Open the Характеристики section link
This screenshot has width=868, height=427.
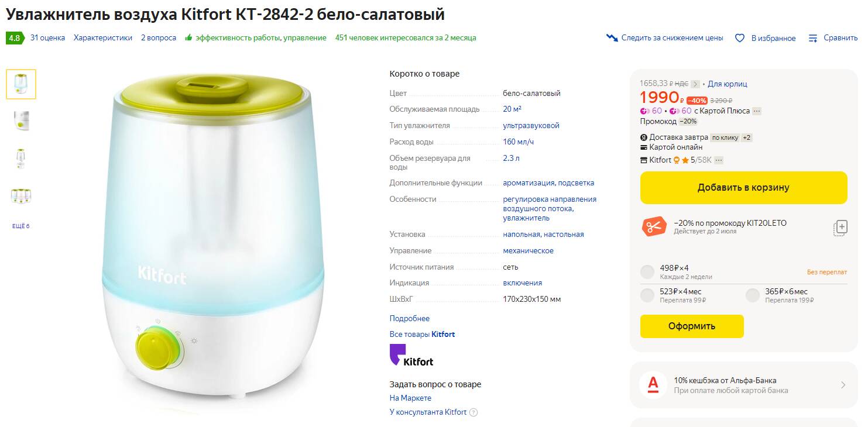[x=103, y=38]
